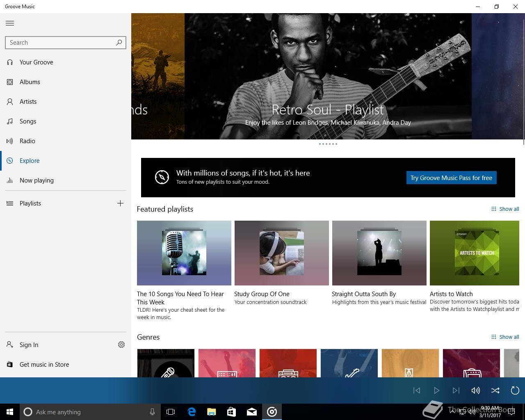This screenshot has width=525, height=420.
Task: Click 'Study Group Of One' title text
Action: (262, 294)
